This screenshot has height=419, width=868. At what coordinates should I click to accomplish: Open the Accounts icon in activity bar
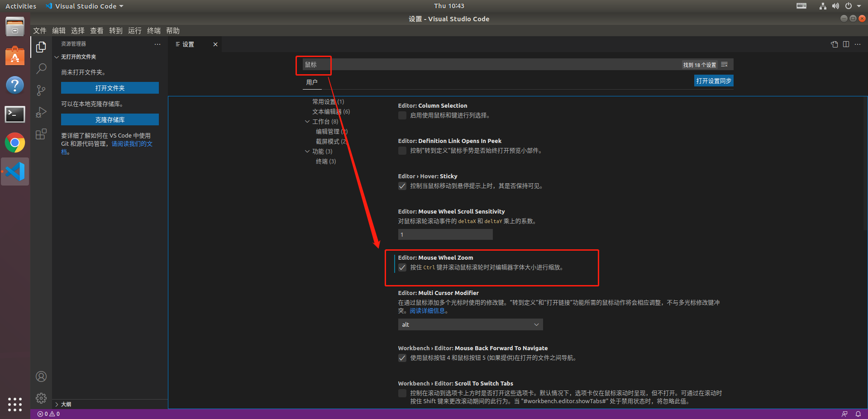coord(41,376)
